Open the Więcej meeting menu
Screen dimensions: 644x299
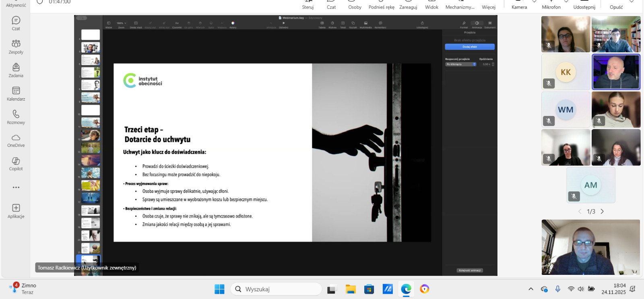pyautogui.click(x=488, y=4)
